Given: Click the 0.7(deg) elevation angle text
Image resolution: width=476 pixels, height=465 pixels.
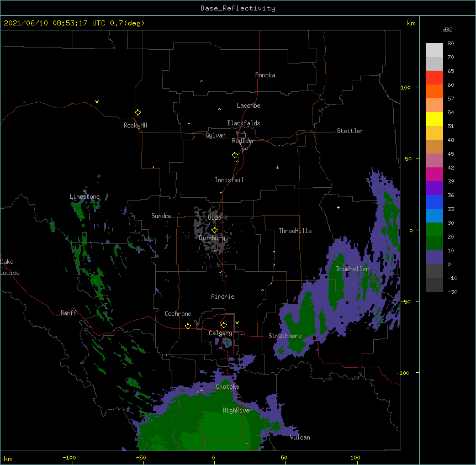Looking at the screenshot, I should tap(127, 23).
